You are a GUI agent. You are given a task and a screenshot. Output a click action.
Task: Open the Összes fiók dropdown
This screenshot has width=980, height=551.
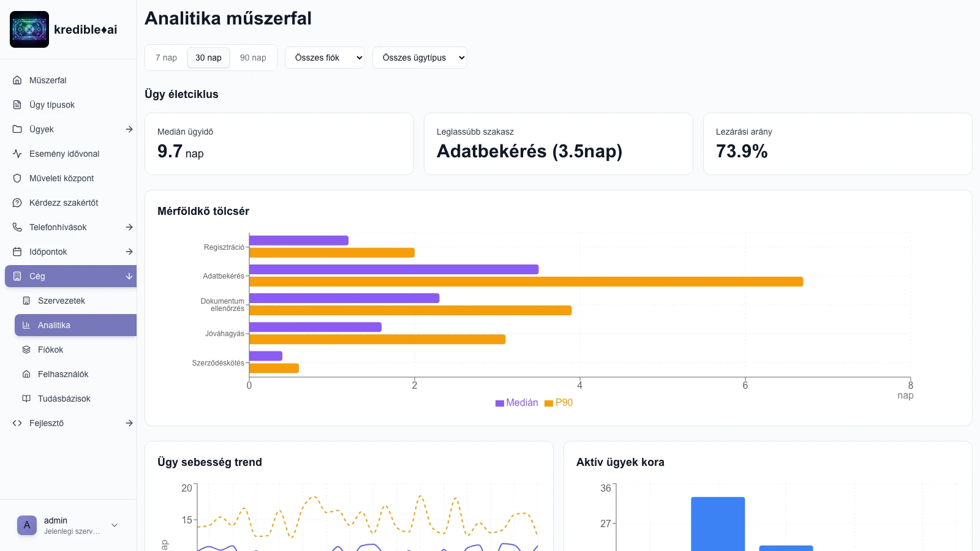pyautogui.click(x=325, y=58)
